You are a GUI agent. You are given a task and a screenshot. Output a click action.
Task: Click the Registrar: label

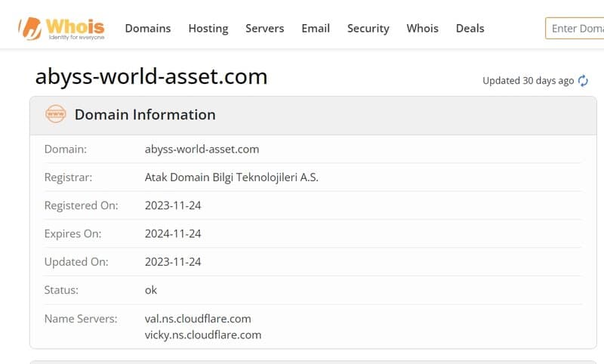click(x=68, y=177)
